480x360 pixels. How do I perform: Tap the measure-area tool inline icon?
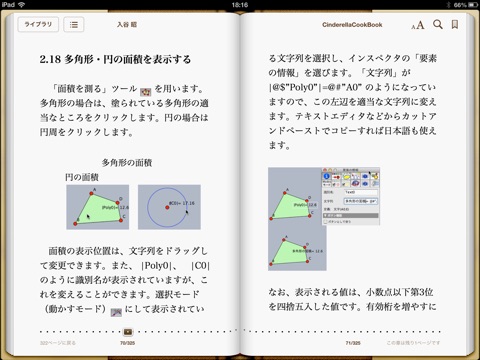point(146,91)
